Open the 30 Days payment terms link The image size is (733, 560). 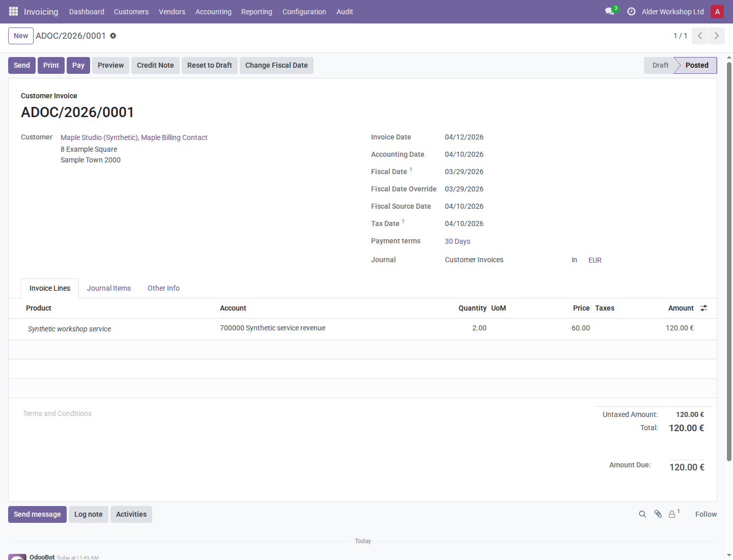pos(458,241)
